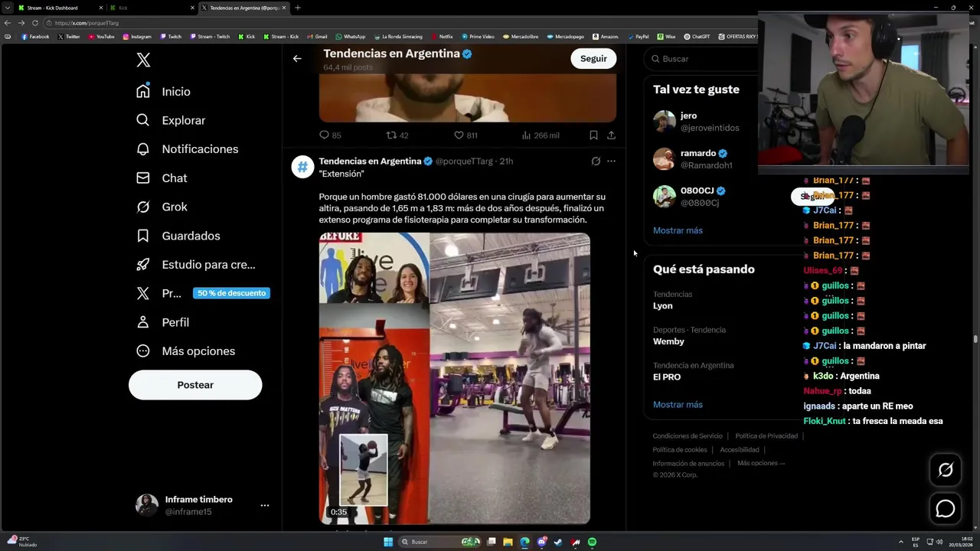The width and height of the screenshot is (980, 551).
Task: Click the Postear button
Action: click(x=195, y=385)
